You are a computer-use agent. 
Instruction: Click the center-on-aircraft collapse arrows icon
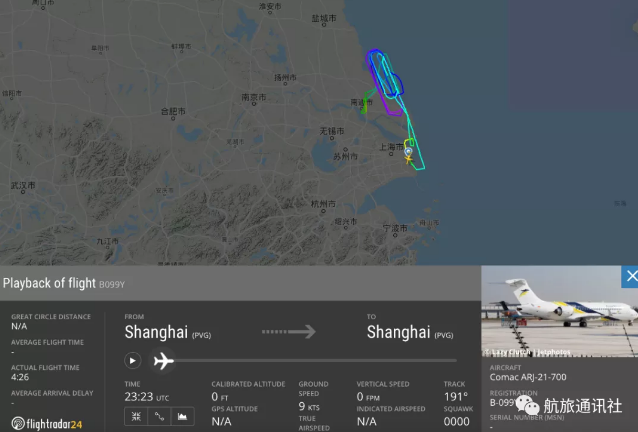click(136, 416)
